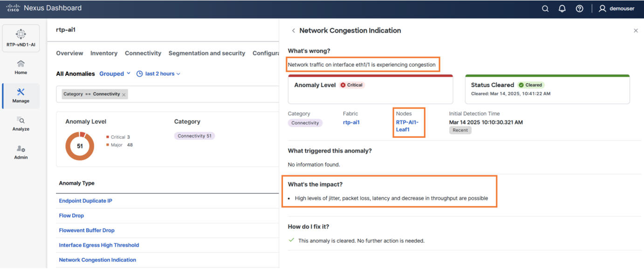Open the demouser account menu
The height and width of the screenshot is (269, 644).
pyautogui.click(x=616, y=8)
